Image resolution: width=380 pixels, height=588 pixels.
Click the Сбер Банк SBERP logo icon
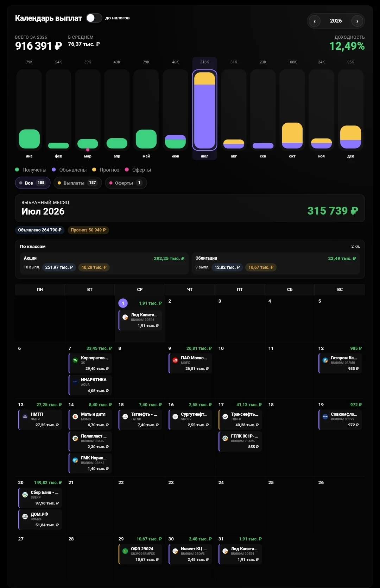pos(25,495)
